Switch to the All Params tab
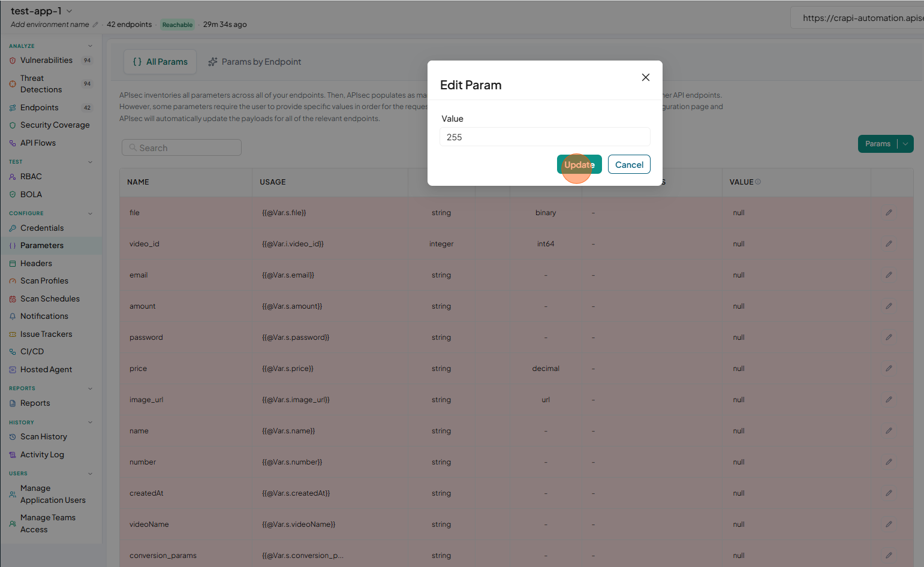924x567 pixels. (160, 62)
